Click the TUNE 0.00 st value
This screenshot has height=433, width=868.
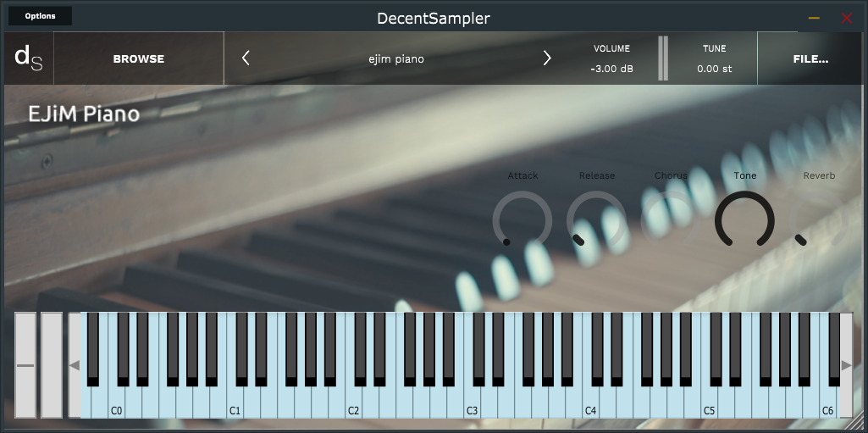pyautogui.click(x=715, y=69)
